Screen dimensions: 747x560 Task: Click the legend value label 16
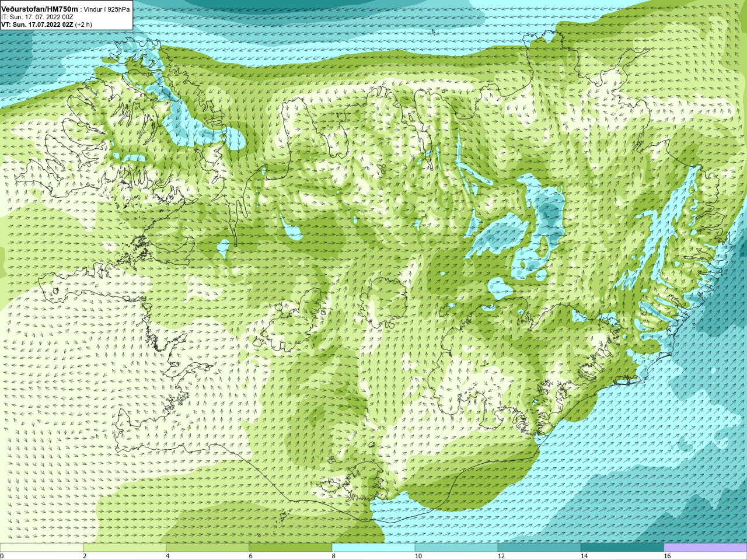(667, 556)
